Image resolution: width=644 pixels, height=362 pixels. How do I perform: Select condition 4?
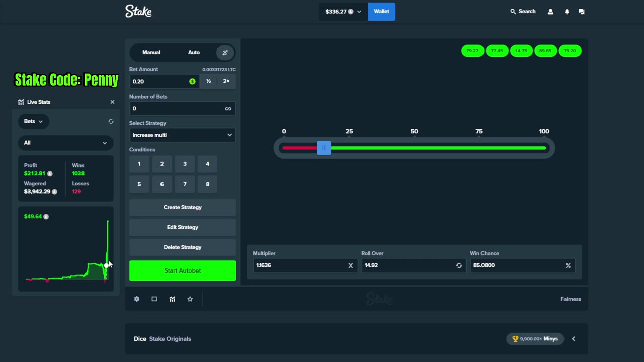[x=207, y=164]
